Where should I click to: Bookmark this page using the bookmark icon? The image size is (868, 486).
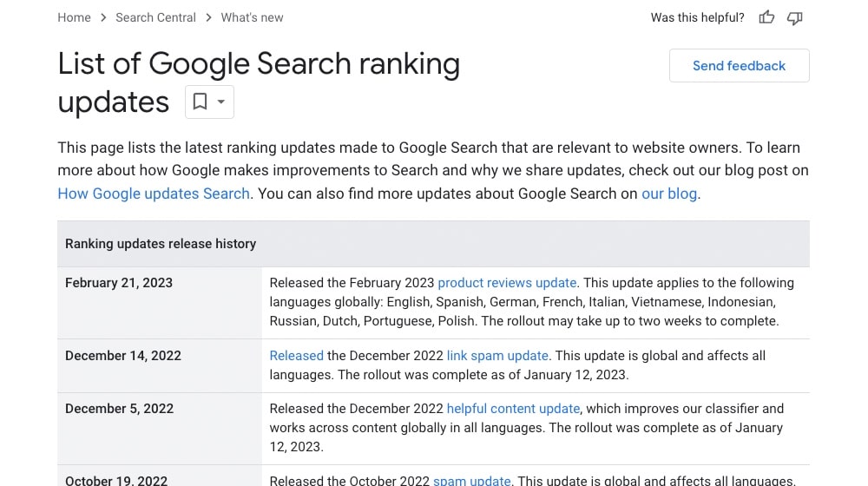coord(200,102)
